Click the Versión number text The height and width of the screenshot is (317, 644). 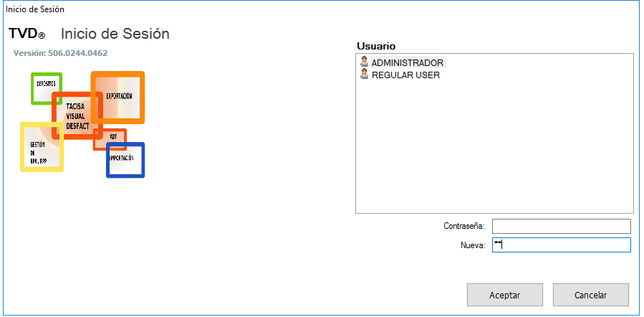tap(61, 53)
